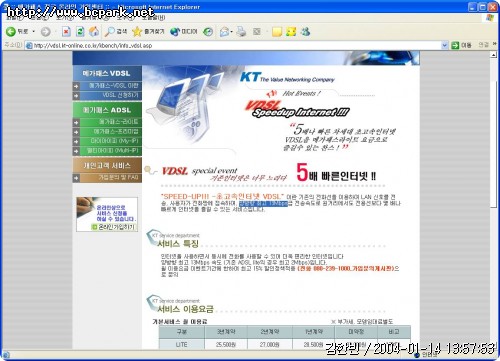This screenshot has width=500, height=361.
Task: Open the Search (검색) magnifier button
Action: 115,32
